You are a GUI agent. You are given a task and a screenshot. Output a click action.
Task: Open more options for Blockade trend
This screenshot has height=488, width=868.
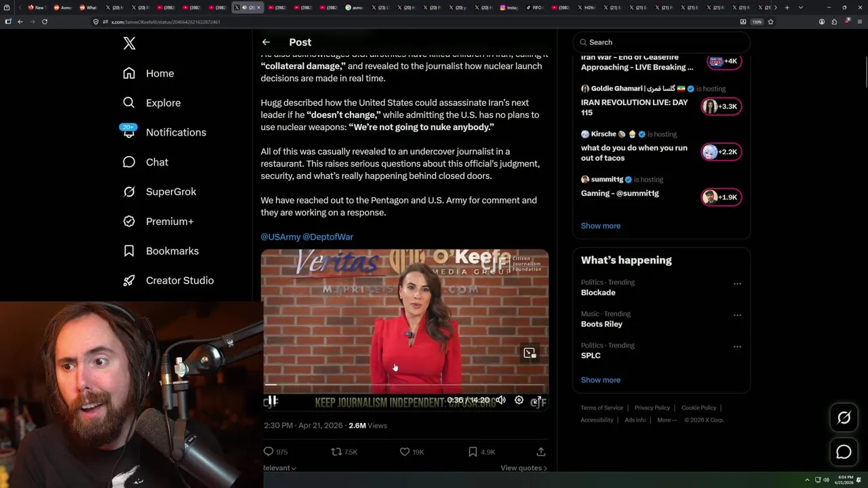click(737, 283)
